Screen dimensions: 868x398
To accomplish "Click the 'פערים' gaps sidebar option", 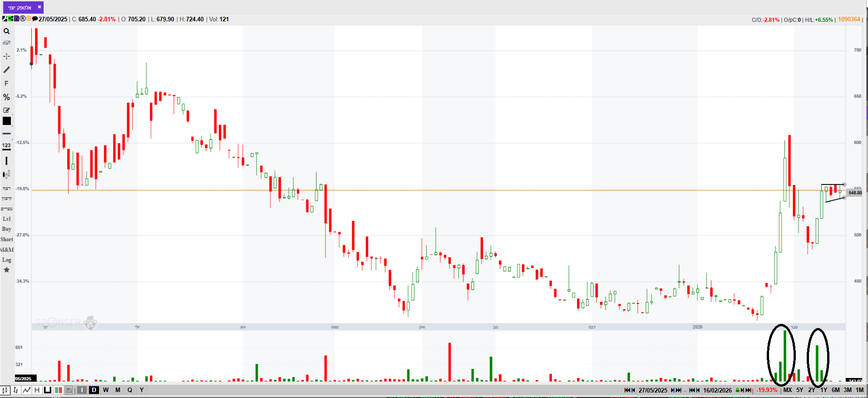I will coord(6,209).
